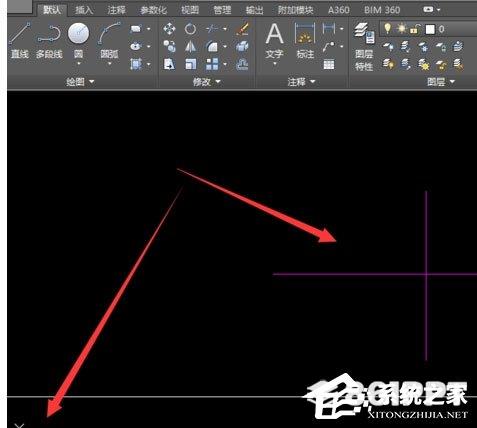477x428 pixels.
Task: Open Layer Properties (图层特性)
Action: point(364,47)
